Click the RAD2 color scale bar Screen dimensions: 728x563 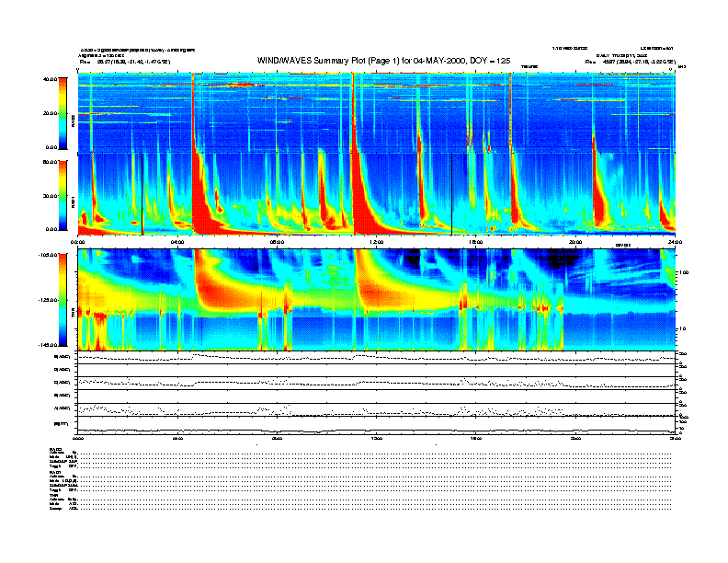[x=63, y=113]
